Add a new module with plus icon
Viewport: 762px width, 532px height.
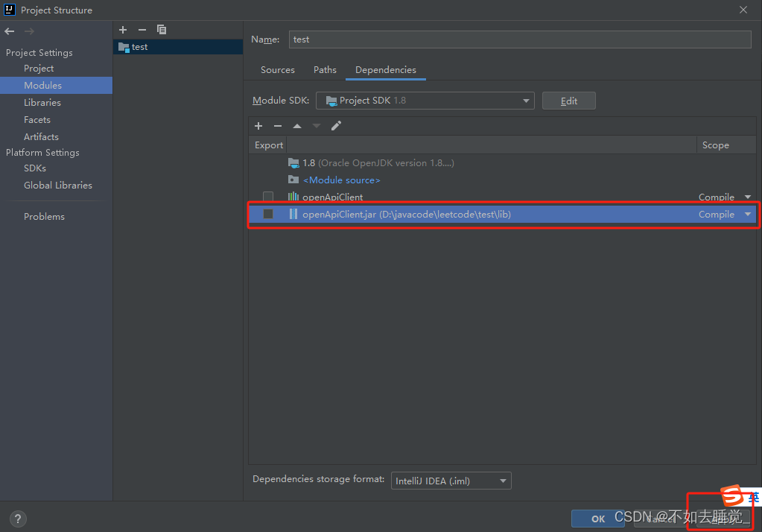[x=123, y=30]
